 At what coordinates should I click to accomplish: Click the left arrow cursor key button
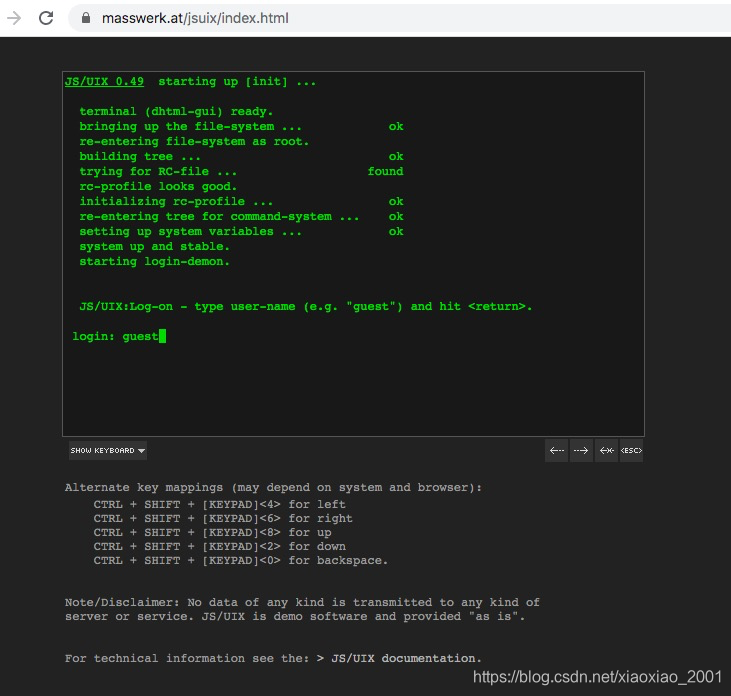(x=557, y=450)
